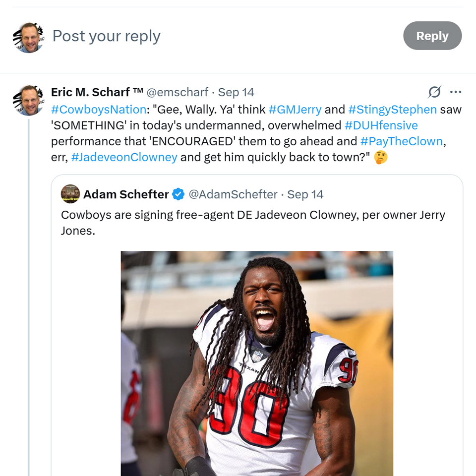Click the #PayTheClown hashtag
The height and width of the screenshot is (476, 476).
coord(401,141)
